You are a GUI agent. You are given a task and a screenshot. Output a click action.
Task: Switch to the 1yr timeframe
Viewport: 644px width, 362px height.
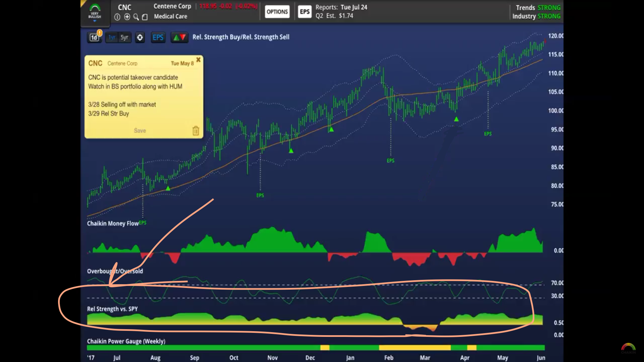(112, 38)
